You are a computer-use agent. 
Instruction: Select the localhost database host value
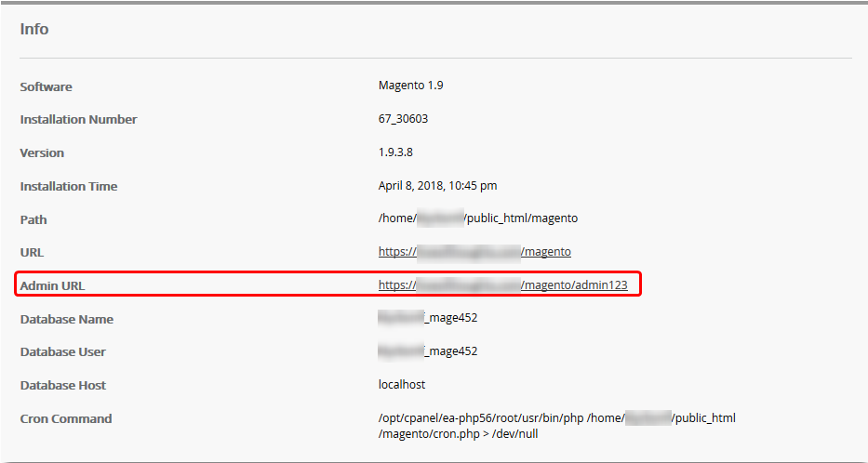click(402, 385)
